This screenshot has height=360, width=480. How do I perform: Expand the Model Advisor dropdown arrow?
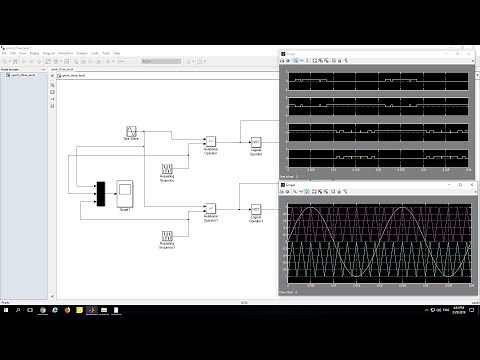click(193, 61)
